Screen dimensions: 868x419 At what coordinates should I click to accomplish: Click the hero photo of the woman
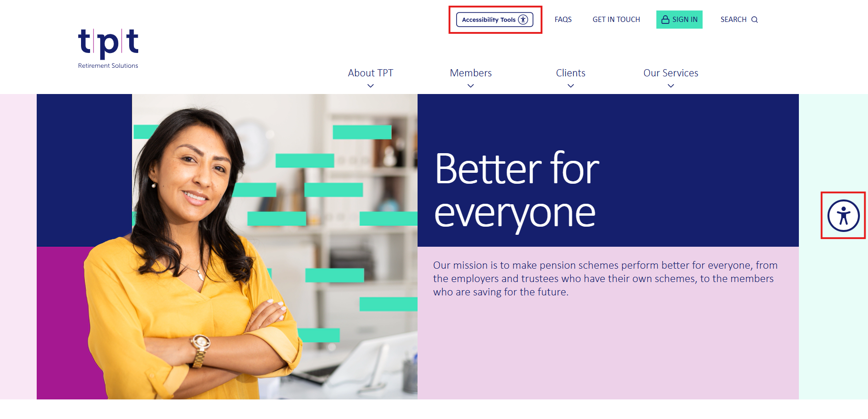point(227,247)
